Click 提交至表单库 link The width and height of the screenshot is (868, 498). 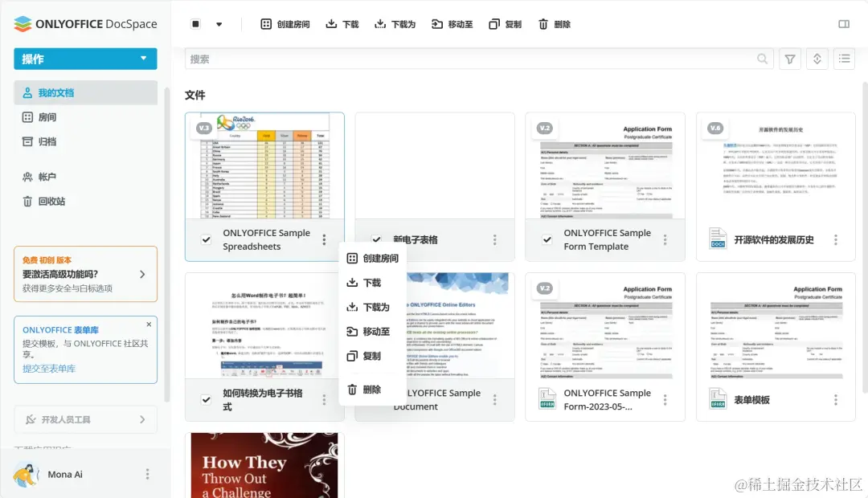coord(49,369)
